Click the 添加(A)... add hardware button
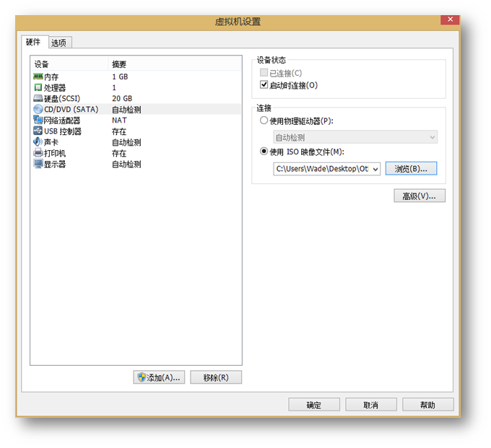Image resolution: width=491 pixels, height=448 pixels. 159,377
